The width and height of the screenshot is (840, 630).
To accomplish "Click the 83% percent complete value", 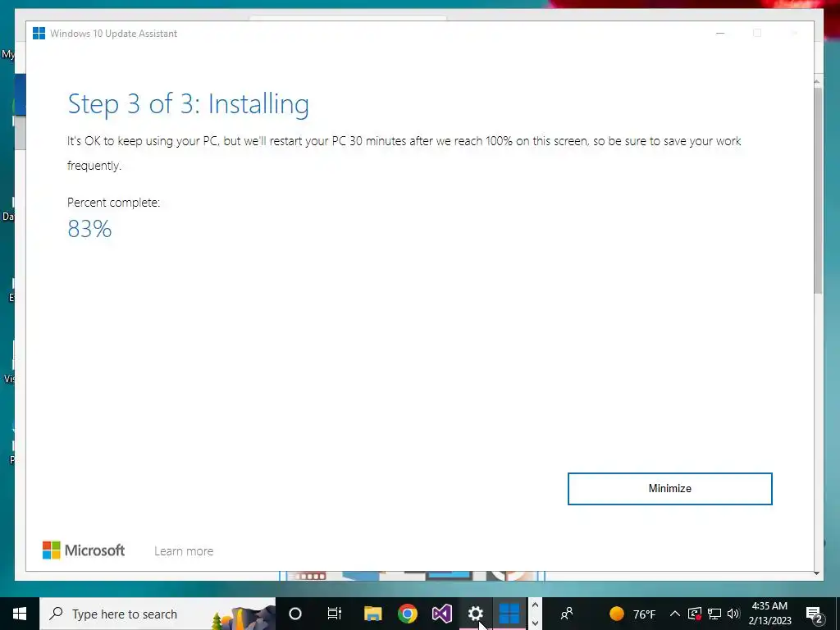I will 89,230.
